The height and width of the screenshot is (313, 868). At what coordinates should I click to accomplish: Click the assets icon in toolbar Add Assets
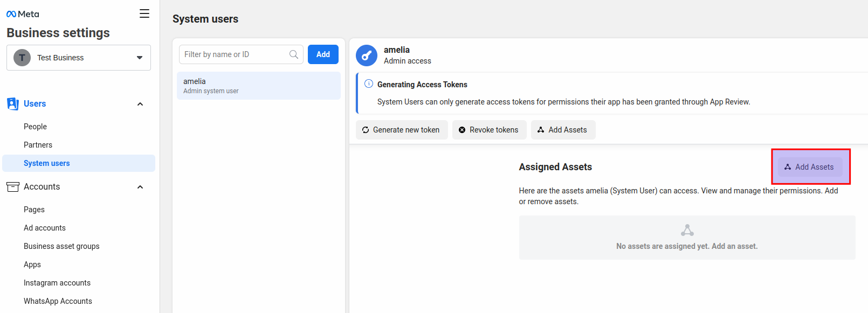(x=541, y=130)
